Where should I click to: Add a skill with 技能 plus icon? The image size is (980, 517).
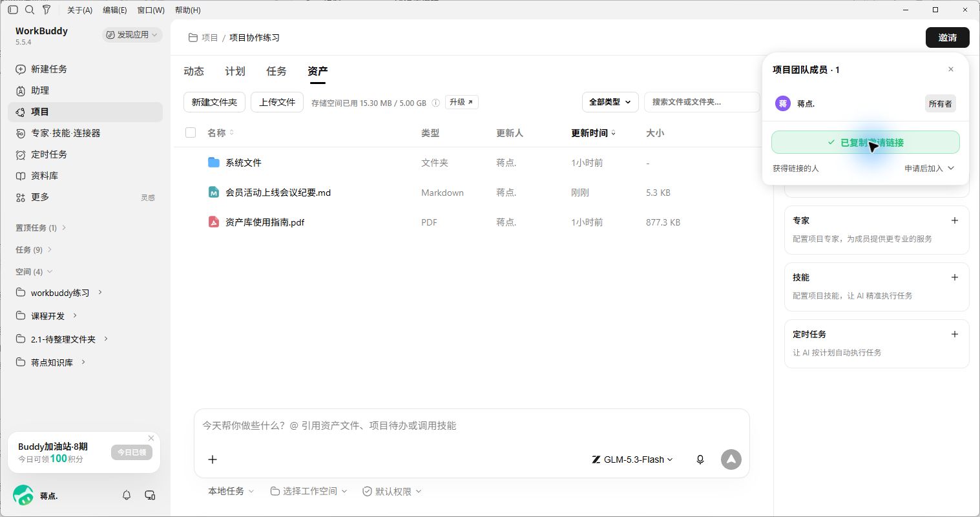(x=955, y=277)
